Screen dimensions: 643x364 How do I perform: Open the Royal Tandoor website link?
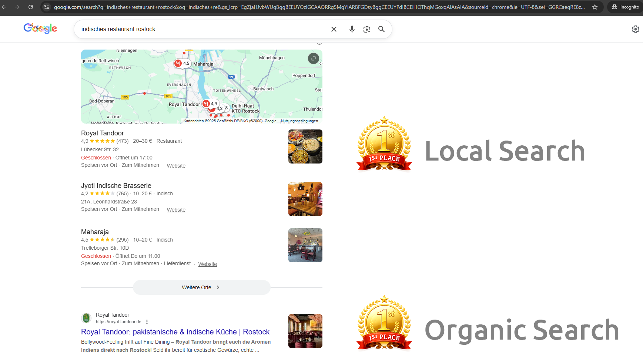pos(176,166)
